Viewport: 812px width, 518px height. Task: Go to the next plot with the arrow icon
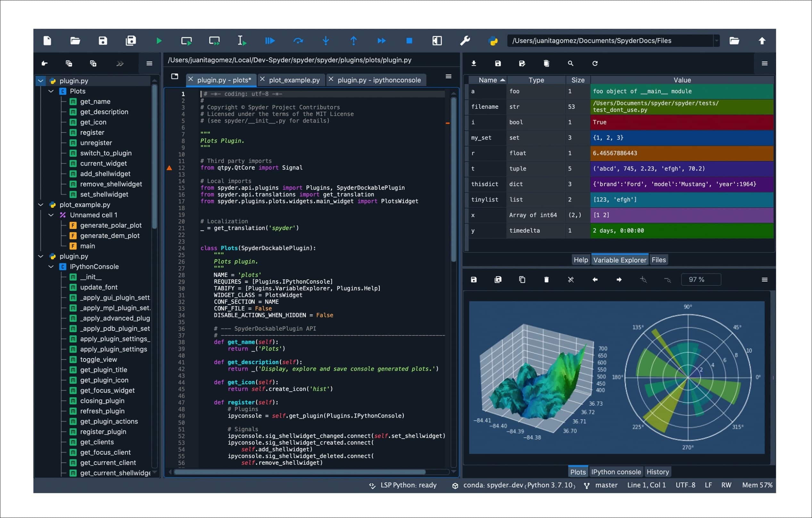tap(619, 279)
